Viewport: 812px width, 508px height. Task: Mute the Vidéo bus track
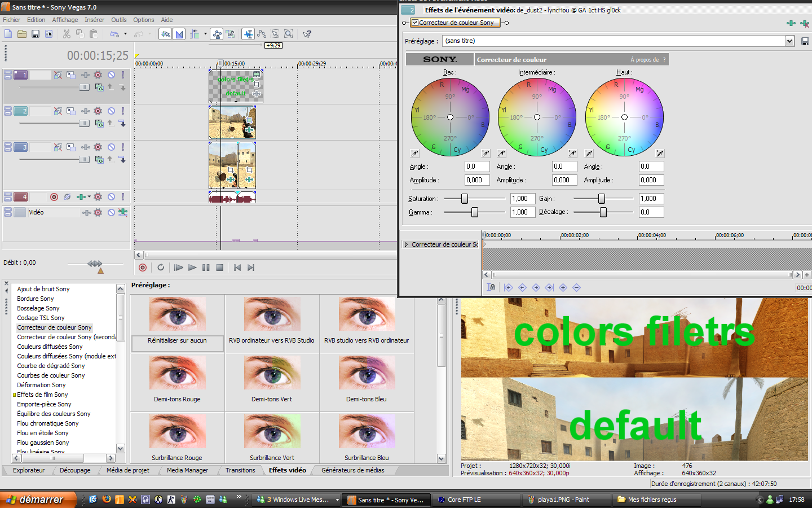pos(111,212)
